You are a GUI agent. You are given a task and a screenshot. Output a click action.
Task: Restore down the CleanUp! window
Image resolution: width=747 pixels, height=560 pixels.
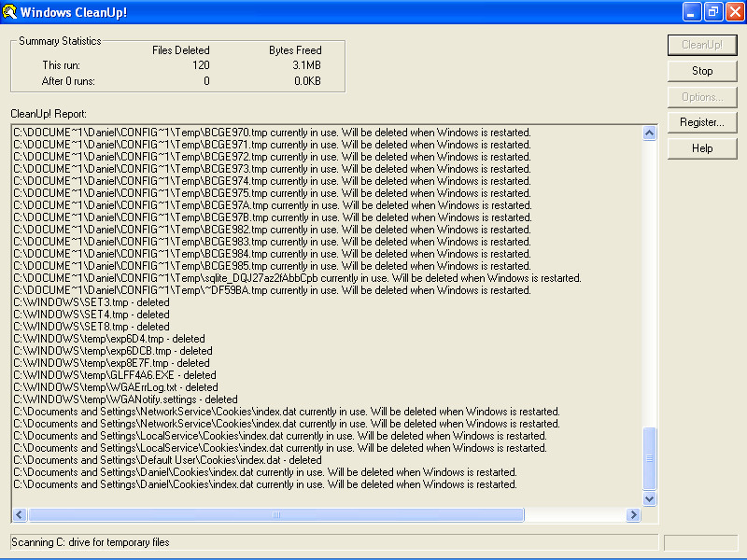(x=712, y=12)
